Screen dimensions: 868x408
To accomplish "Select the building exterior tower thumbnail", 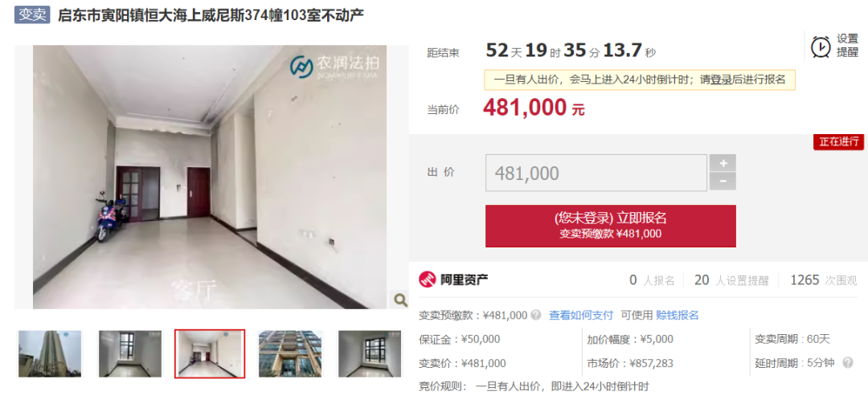I will pyautogui.click(x=50, y=354).
